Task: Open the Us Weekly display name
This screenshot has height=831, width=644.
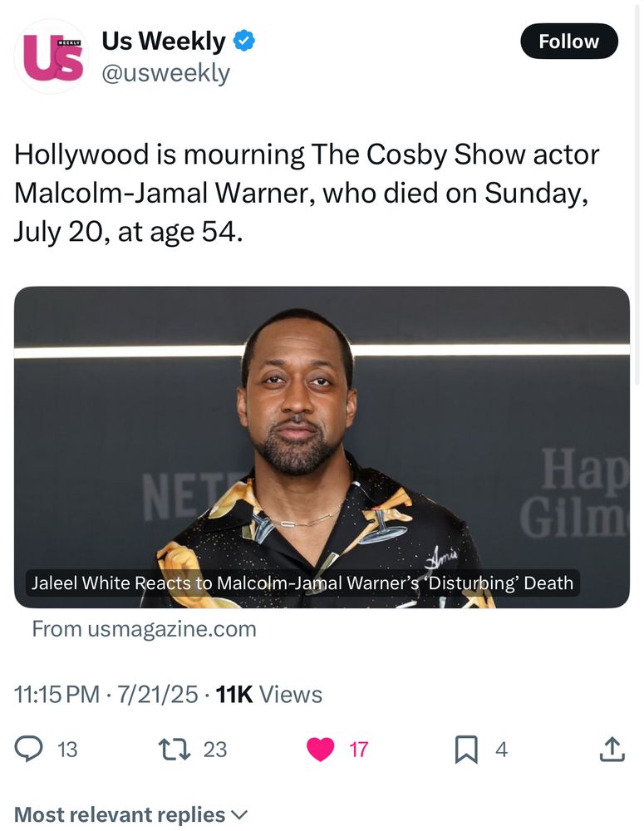Action: click(x=163, y=41)
